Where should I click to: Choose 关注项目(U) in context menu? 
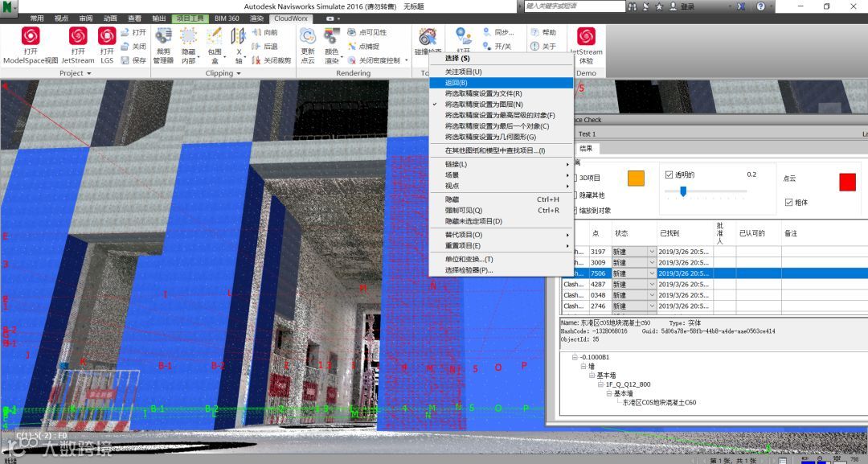click(501, 72)
